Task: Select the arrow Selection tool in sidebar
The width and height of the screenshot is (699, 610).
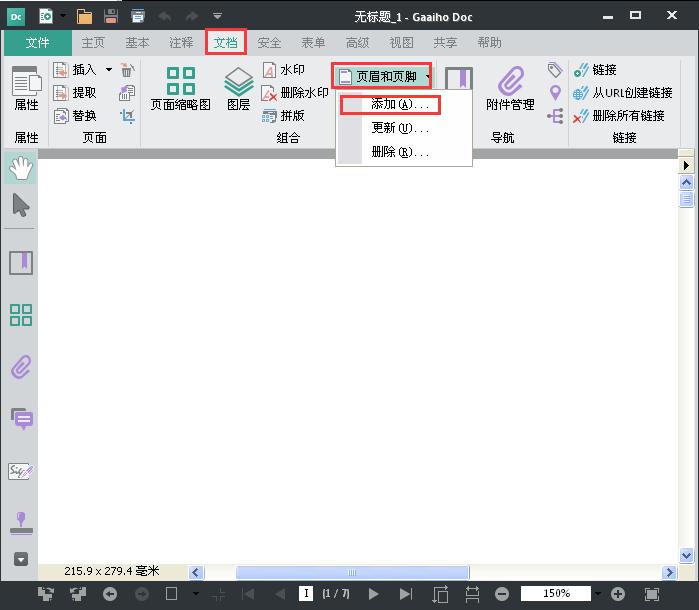Action: click(x=21, y=205)
